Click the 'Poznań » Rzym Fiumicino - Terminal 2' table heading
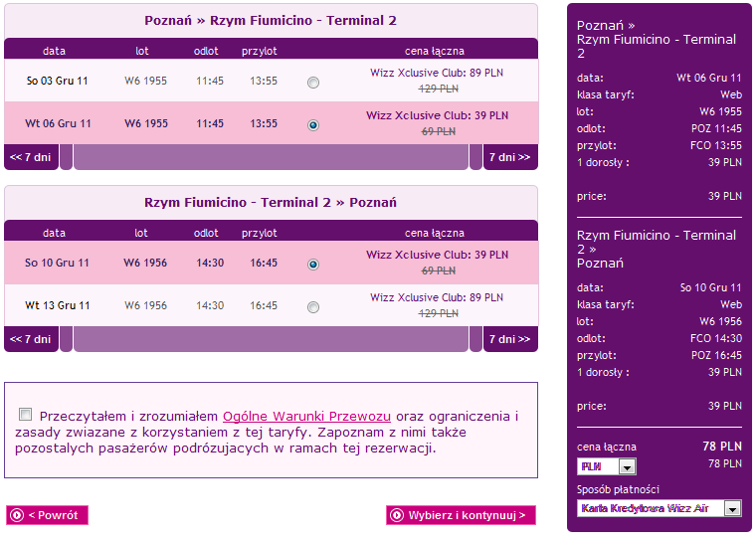This screenshot has width=756, height=541. coord(271,21)
